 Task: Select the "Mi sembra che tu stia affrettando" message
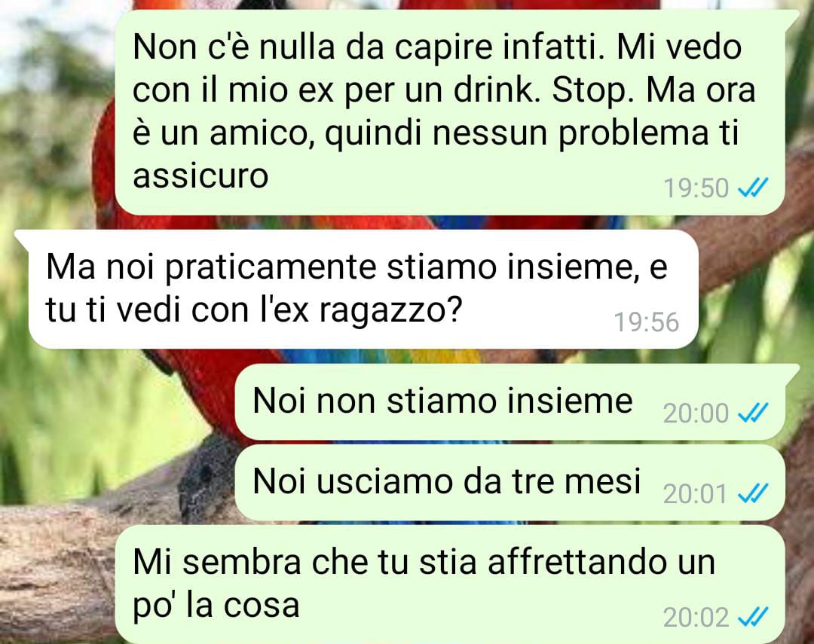point(449,584)
